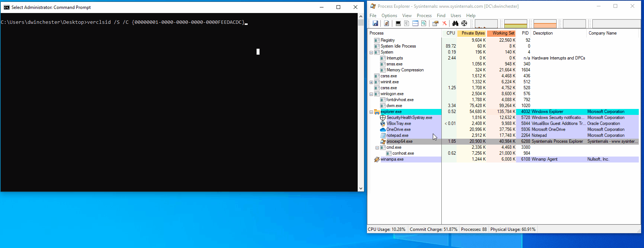
Task: Open the Process menu
Action: [424, 16]
